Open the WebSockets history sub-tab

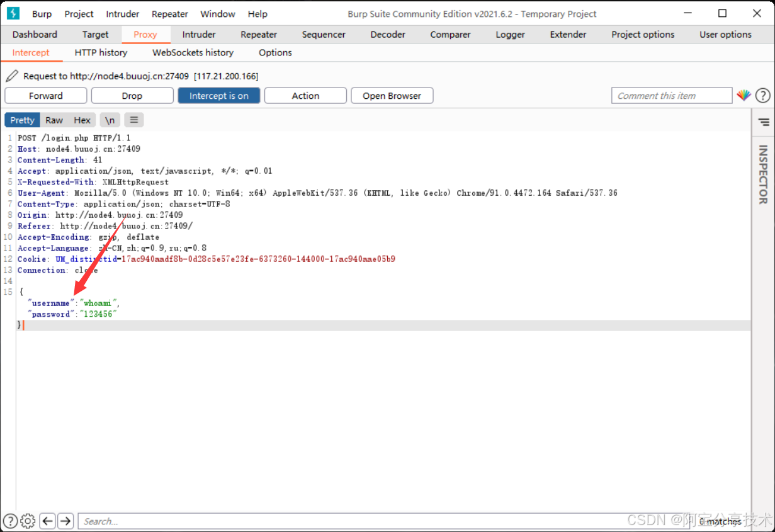[193, 53]
